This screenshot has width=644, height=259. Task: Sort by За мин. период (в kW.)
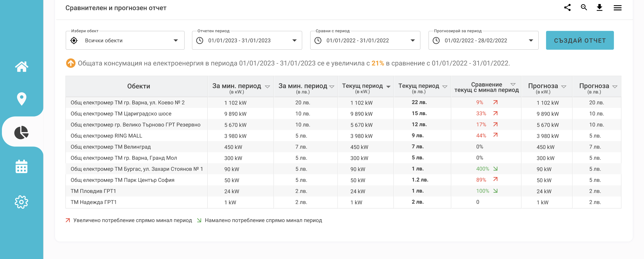click(x=267, y=87)
